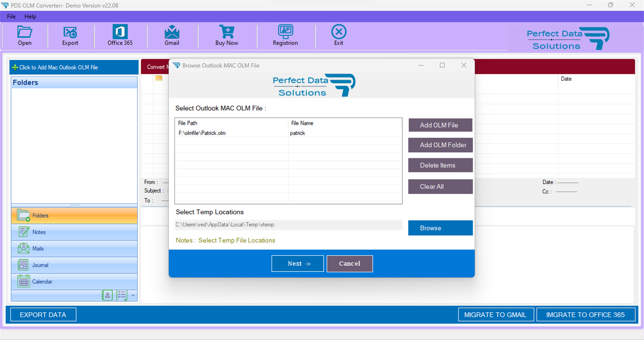Switch to the Calendar pane in the sidebar

pos(74,281)
